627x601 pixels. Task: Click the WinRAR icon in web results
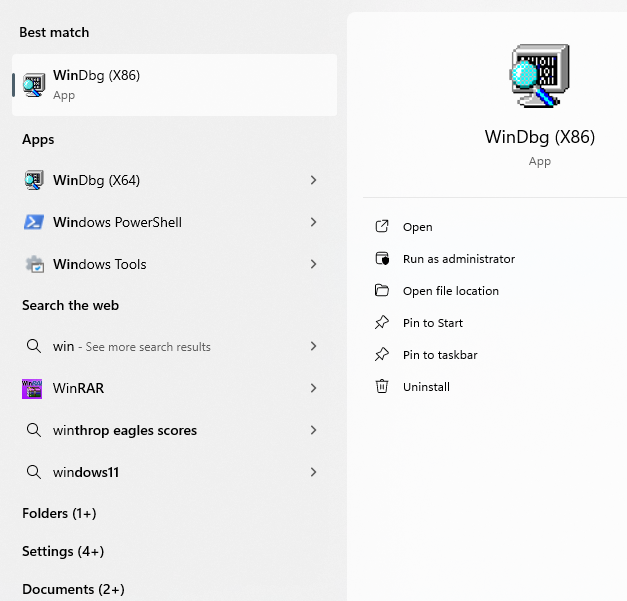tap(32, 389)
